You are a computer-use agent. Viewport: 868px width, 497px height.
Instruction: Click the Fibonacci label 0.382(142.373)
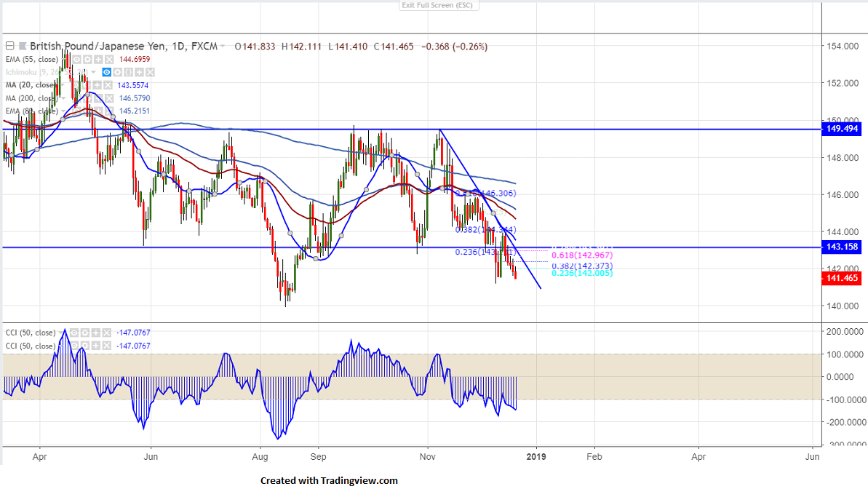pos(582,266)
